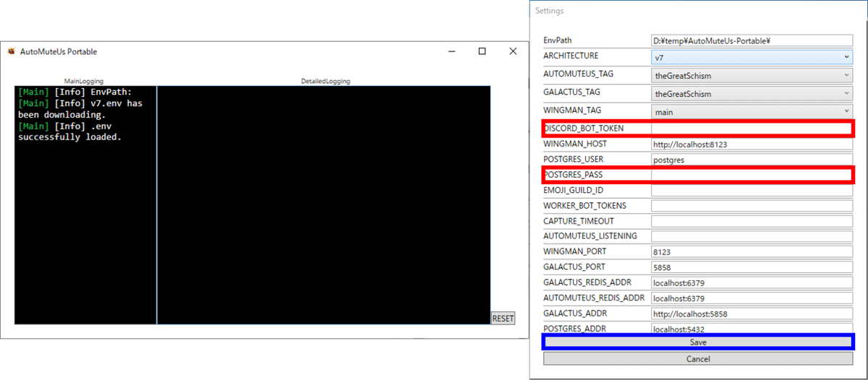The height and width of the screenshot is (380, 868).
Task: Click the AutoMuteUs Portable title text
Action: point(59,51)
